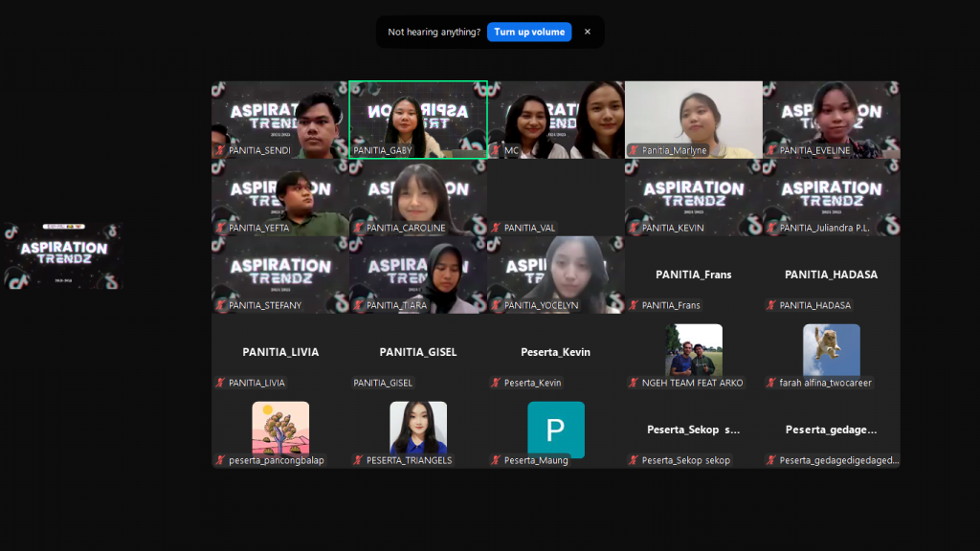This screenshot has height=551, width=980.
Task: Select PANITIA_Frans participant tile
Action: [694, 275]
